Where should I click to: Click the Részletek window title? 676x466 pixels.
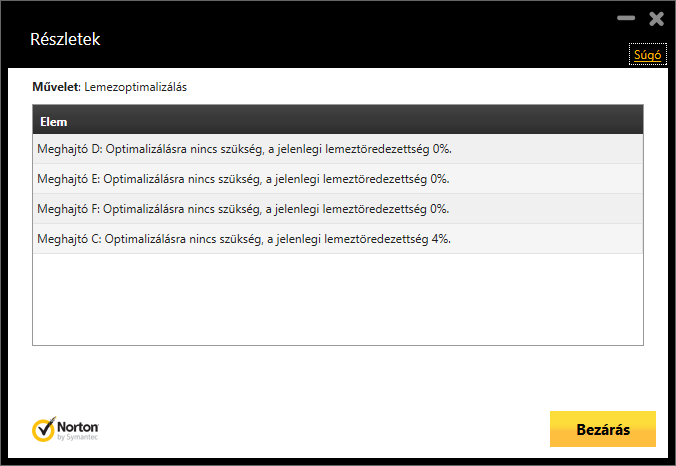(x=66, y=40)
